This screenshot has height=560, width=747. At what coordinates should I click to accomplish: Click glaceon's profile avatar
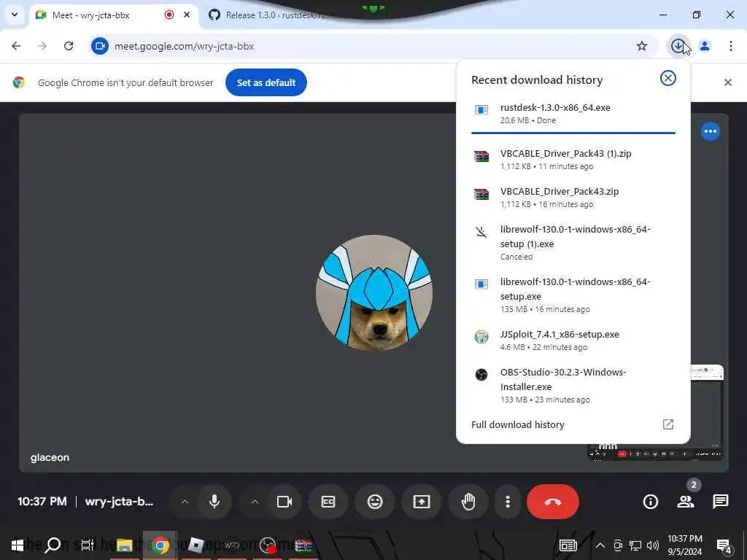coord(374,293)
